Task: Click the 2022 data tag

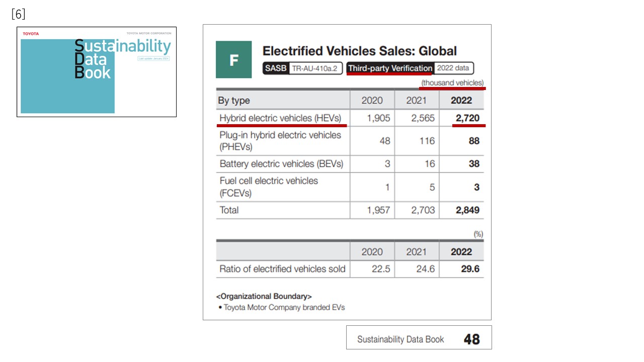Action: click(x=453, y=68)
